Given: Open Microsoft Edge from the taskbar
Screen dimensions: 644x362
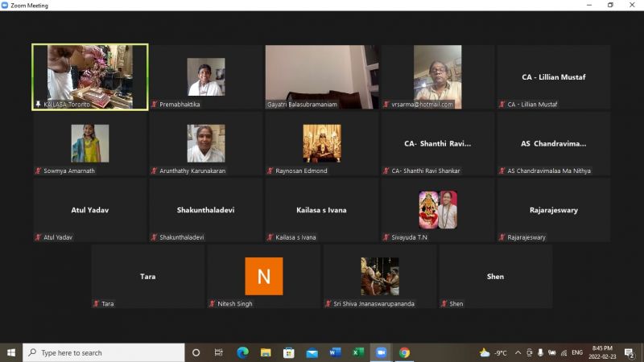Looking at the screenshot, I should pyautogui.click(x=243, y=352).
